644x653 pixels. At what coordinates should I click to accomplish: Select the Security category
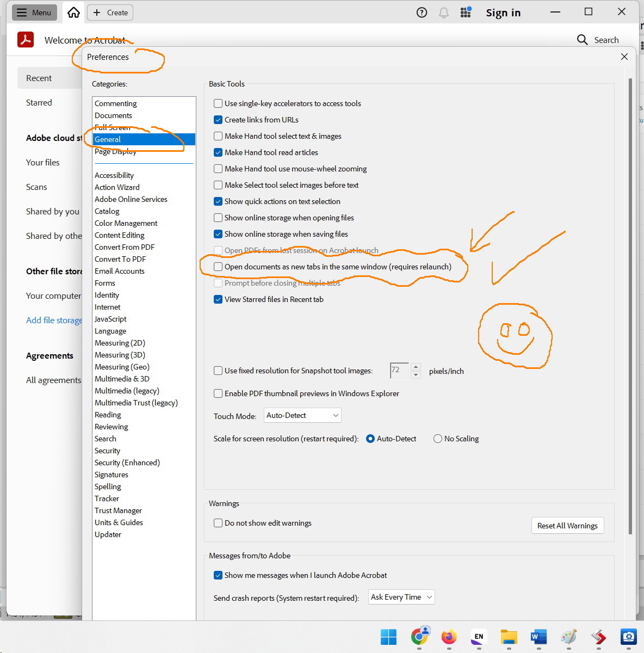(x=107, y=451)
